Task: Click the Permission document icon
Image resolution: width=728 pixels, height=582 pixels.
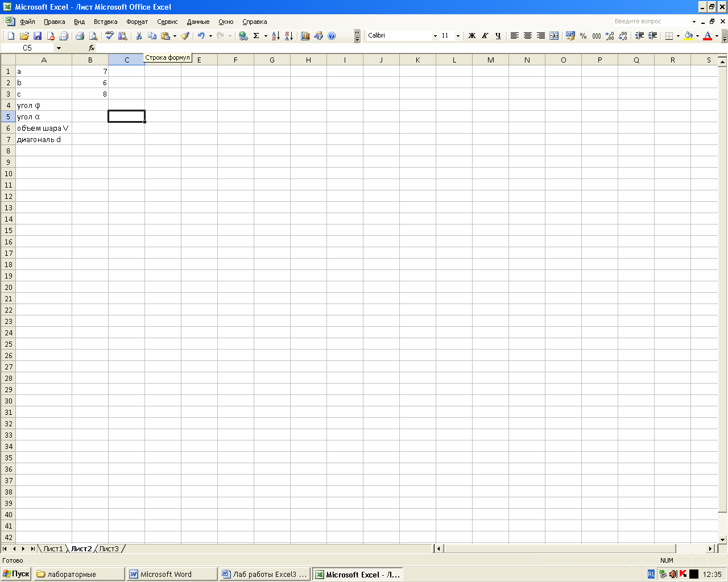Action: point(51,36)
